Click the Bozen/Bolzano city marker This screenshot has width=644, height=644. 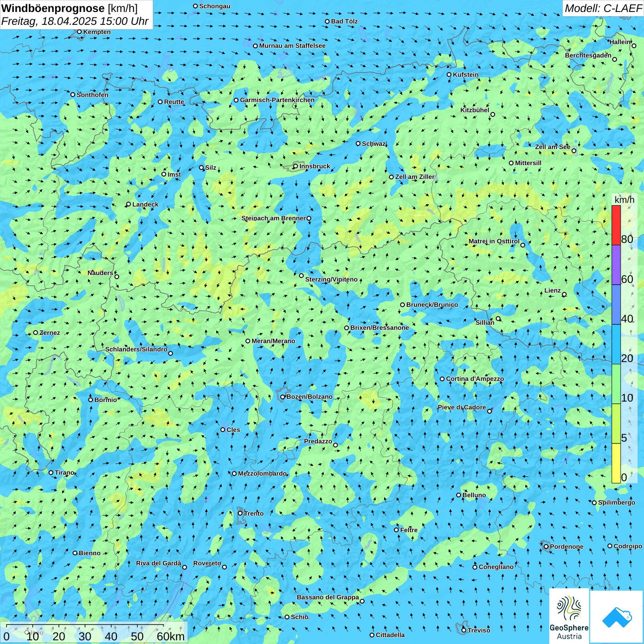(283, 397)
